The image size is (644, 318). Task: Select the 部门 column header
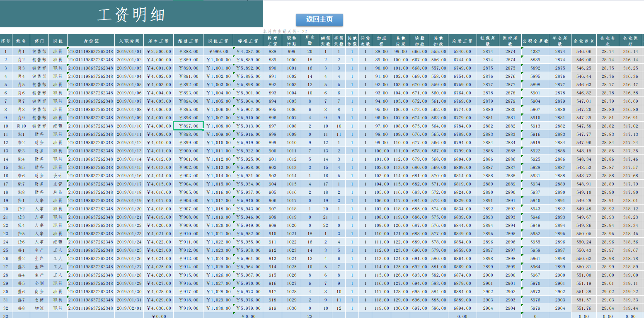click(39, 41)
